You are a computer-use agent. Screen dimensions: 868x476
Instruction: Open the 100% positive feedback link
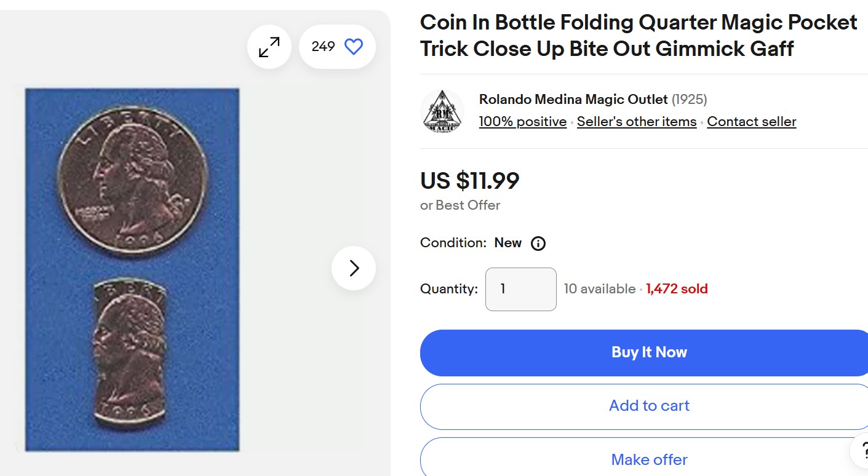[x=522, y=122]
